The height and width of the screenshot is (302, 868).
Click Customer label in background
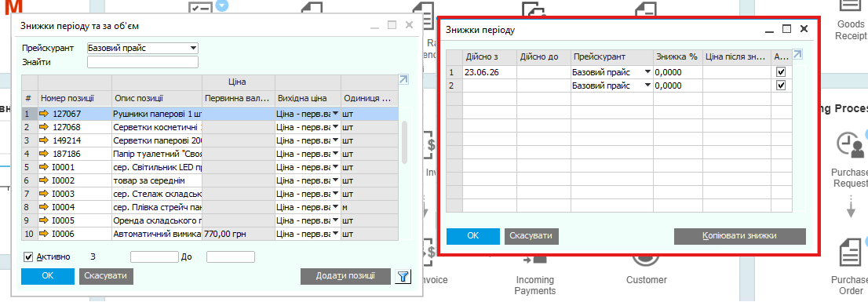point(646,280)
